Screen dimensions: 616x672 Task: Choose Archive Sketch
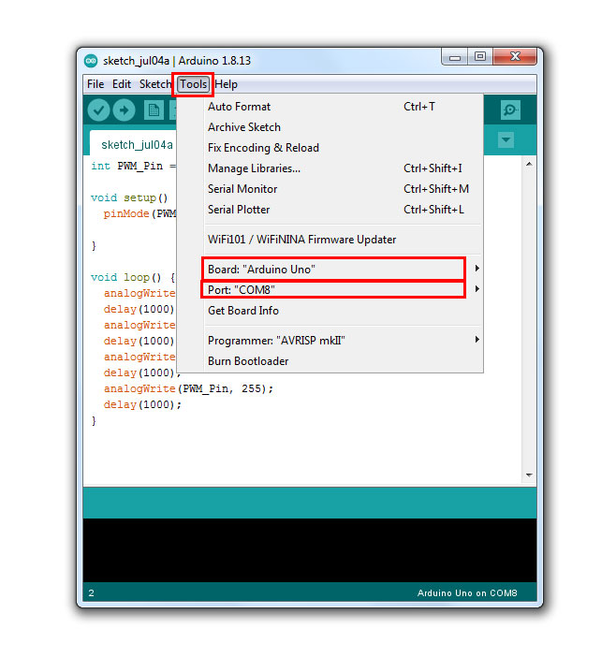[x=330, y=127]
